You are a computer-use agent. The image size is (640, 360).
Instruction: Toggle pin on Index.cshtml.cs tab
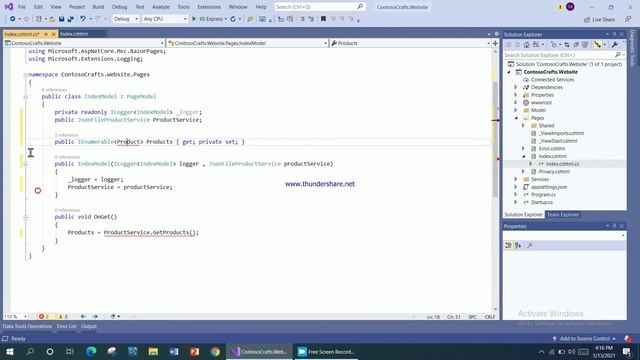click(x=46, y=34)
